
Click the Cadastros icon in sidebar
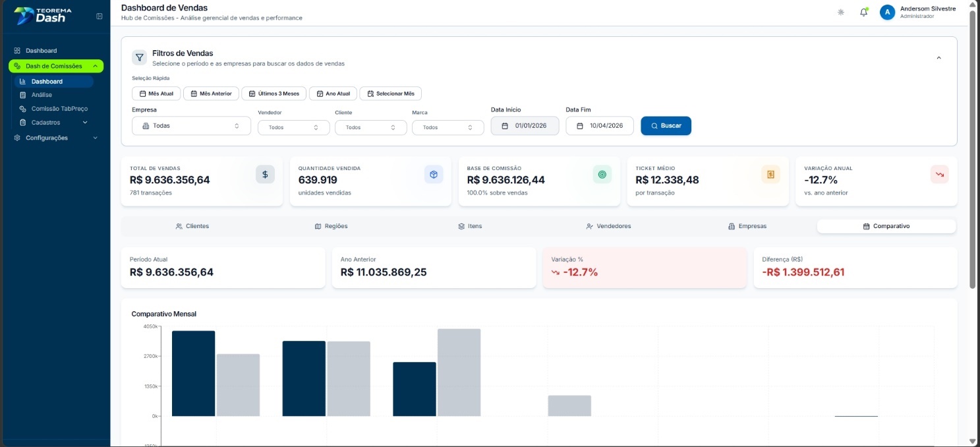pyautogui.click(x=23, y=123)
